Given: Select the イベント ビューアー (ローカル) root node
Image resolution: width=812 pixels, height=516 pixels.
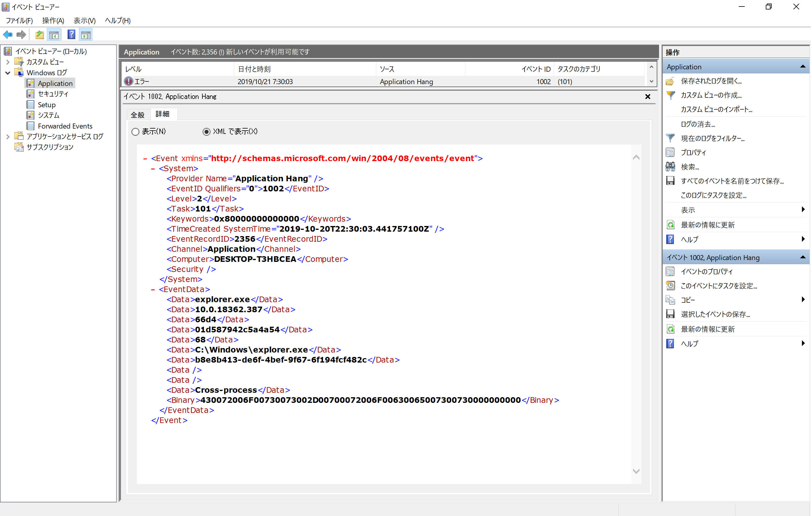Looking at the screenshot, I should click(51, 51).
